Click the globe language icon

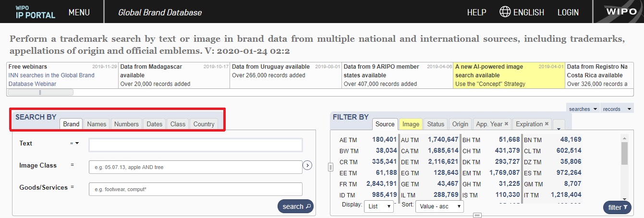click(x=504, y=12)
